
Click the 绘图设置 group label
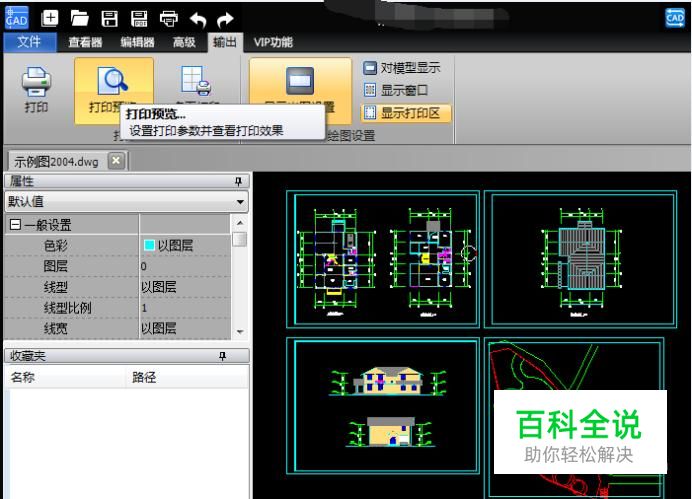point(351,135)
